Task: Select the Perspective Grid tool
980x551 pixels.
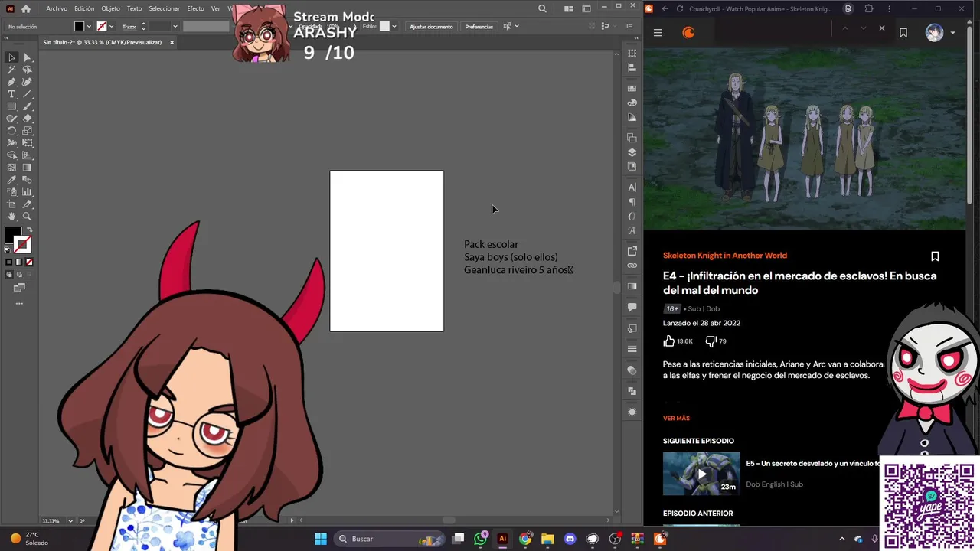Action: click(27, 155)
